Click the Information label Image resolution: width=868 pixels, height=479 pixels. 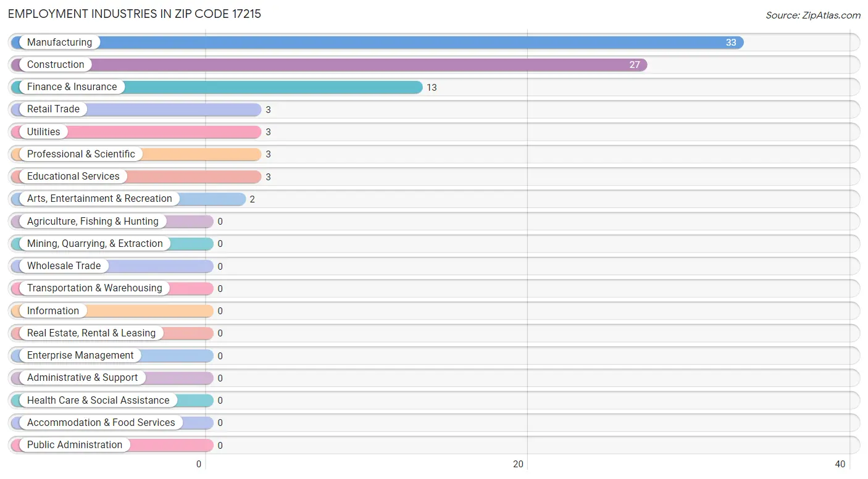[x=53, y=310]
